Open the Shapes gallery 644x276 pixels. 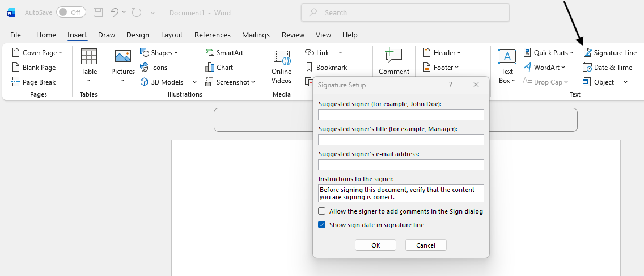(159, 53)
